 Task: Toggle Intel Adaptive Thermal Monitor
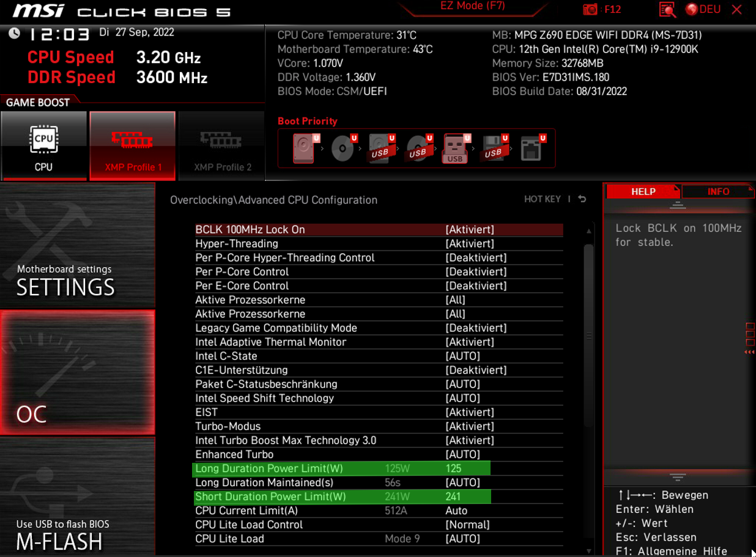pos(379,342)
